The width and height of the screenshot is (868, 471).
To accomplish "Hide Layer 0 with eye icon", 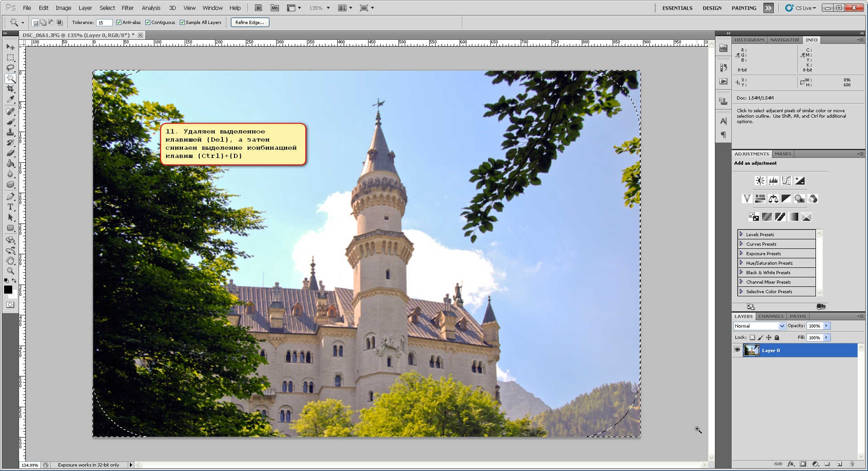I will tap(737, 350).
